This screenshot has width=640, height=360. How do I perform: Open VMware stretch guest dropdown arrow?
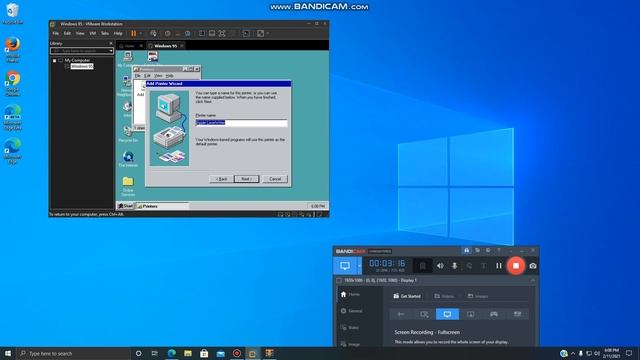[x=268, y=33]
